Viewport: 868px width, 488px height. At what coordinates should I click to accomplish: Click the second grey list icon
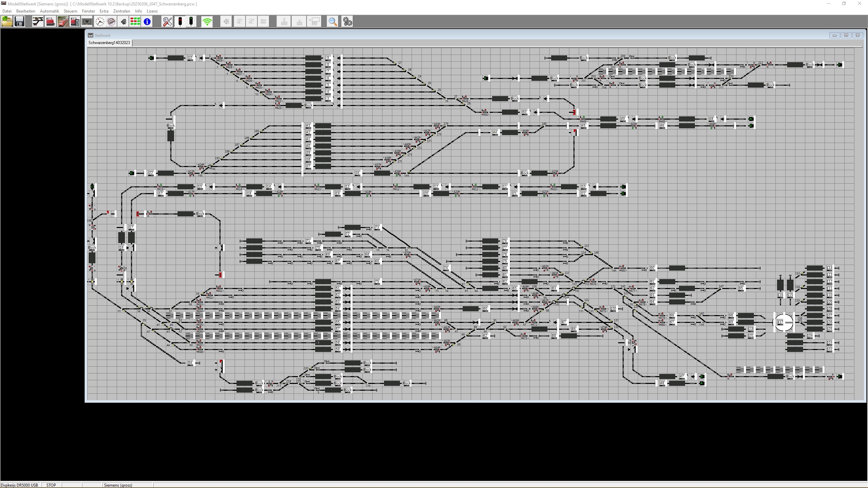[252, 21]
